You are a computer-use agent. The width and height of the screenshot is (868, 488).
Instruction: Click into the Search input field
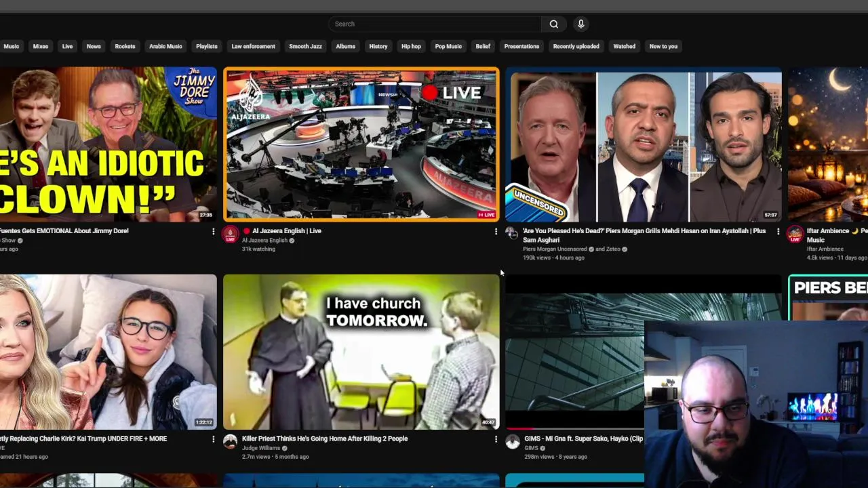pos(435,24)
